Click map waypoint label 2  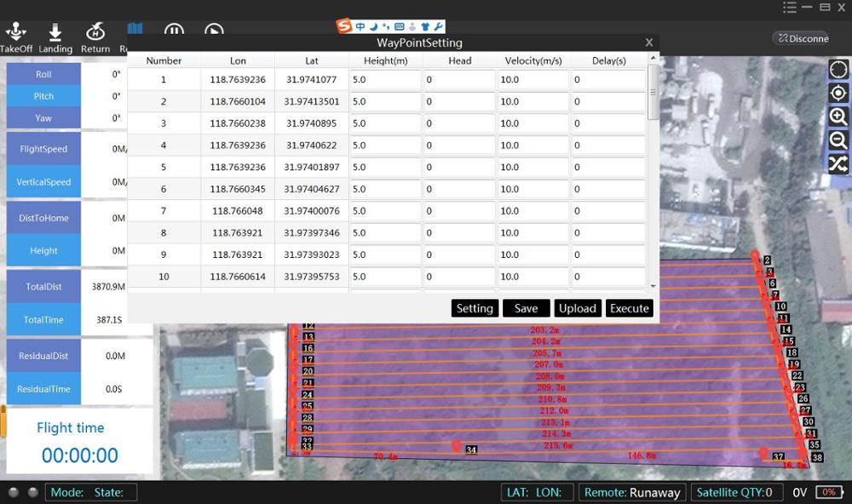(768, 261)
